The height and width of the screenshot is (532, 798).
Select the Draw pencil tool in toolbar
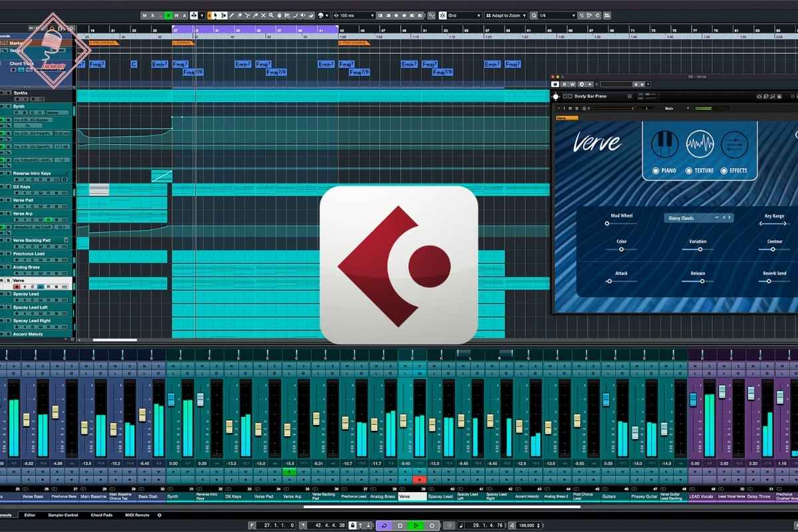pyautogui.click(x=231, y=15)
